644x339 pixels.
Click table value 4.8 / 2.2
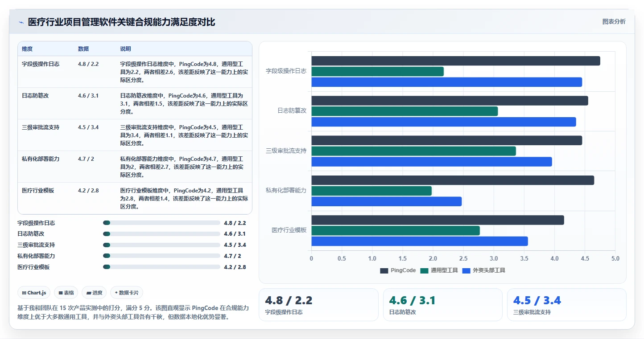pyautogui.click(x=88, y=64)
